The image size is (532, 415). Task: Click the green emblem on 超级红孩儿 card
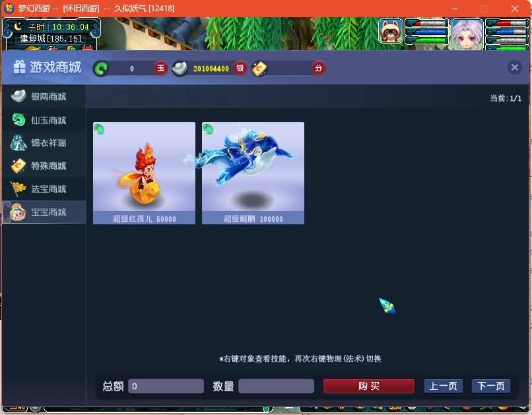100,128
